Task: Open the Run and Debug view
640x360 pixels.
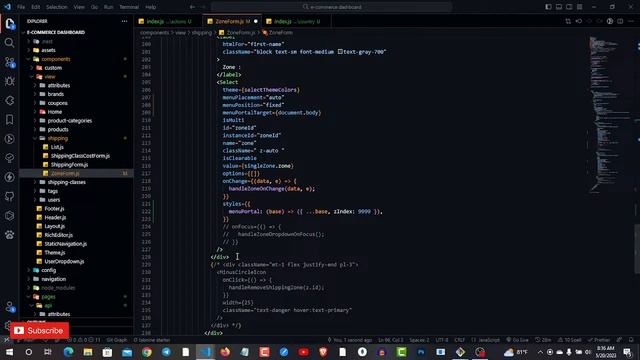Action: click(x=9, y=81)
